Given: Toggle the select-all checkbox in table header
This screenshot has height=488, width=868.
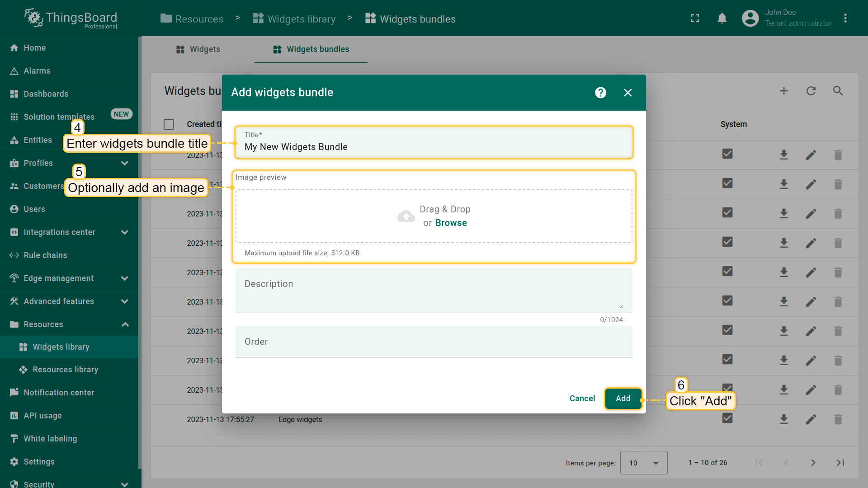Looking at the screenshot, I should tap(169, 124).
